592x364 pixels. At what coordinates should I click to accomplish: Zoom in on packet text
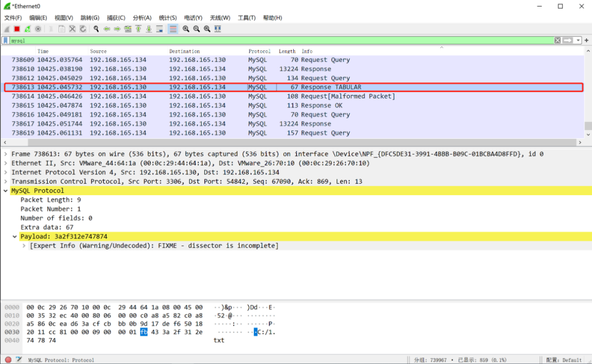point(186,29)
